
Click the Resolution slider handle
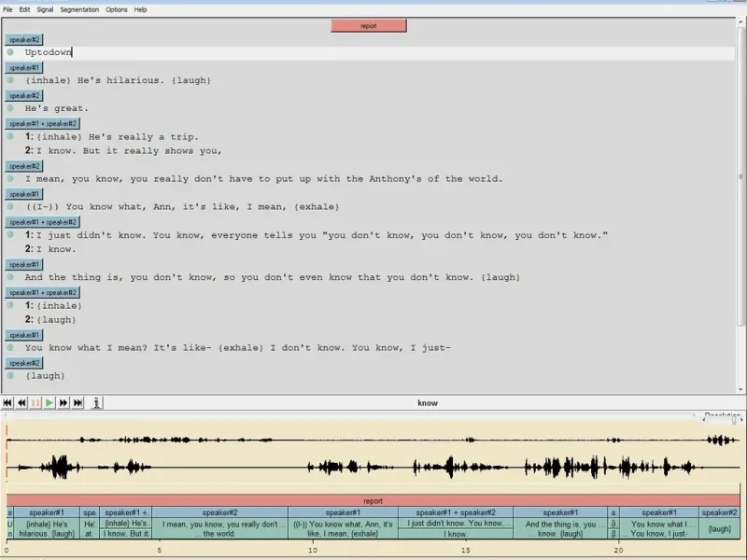[x=734, y=420]
